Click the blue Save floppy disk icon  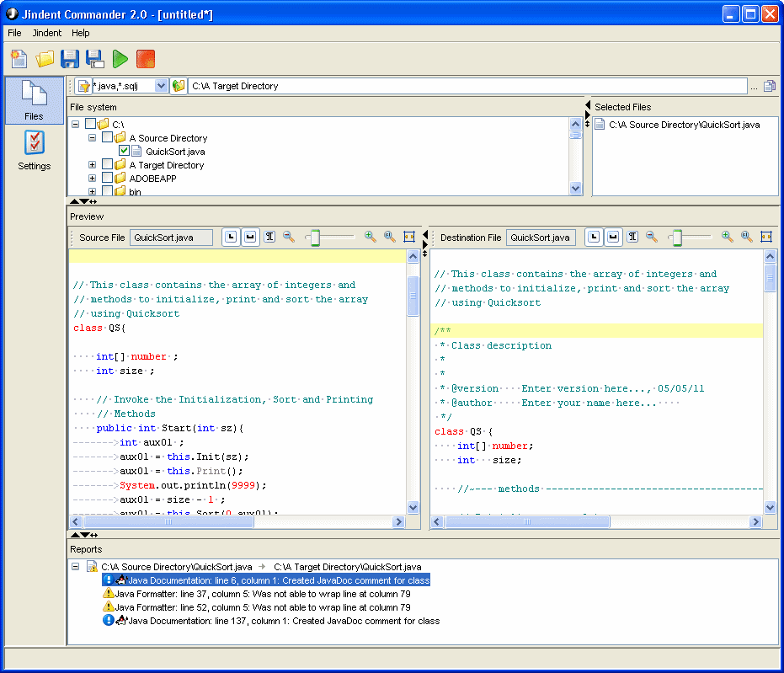click(x=69, y=59)
